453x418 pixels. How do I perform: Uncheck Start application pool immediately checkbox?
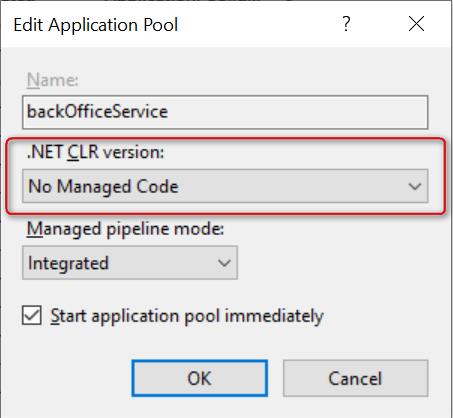click(32, 315)
